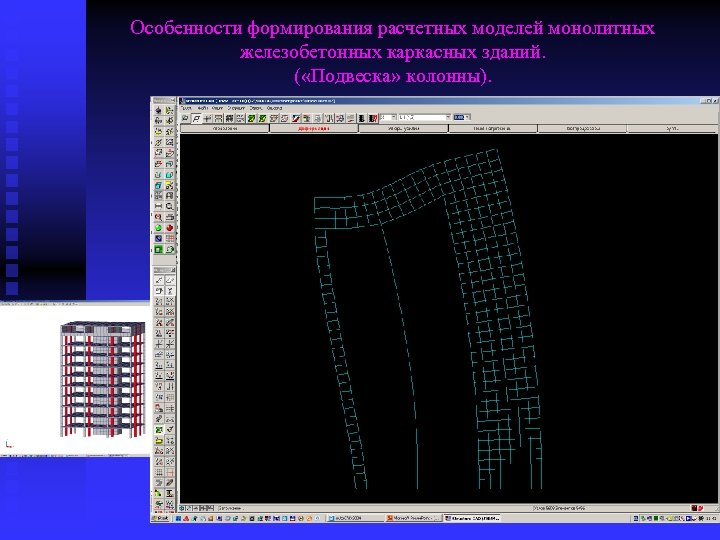
Task: Open the Операции menu in SCAD
Action: 236,108
